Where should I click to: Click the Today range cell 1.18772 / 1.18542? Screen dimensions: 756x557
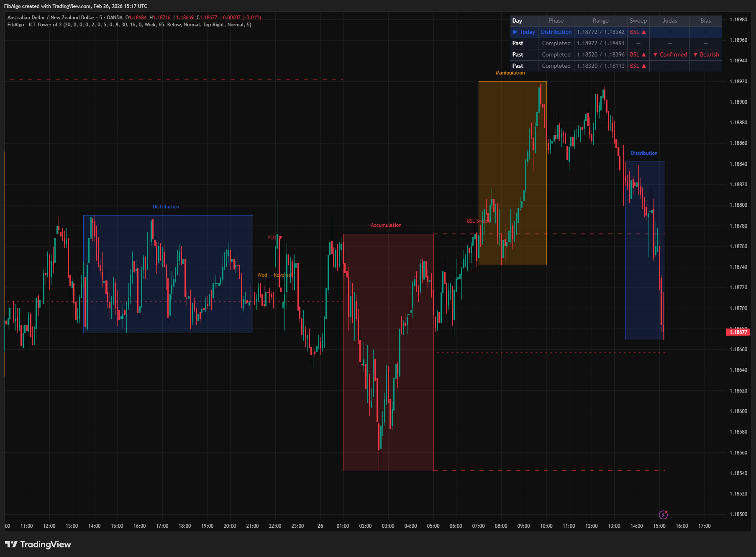[600, 32]
